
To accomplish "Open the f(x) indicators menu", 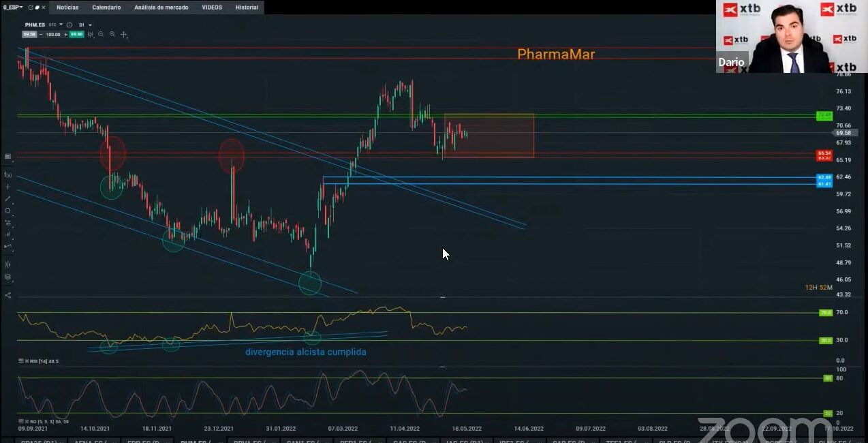I will (8, 174).
